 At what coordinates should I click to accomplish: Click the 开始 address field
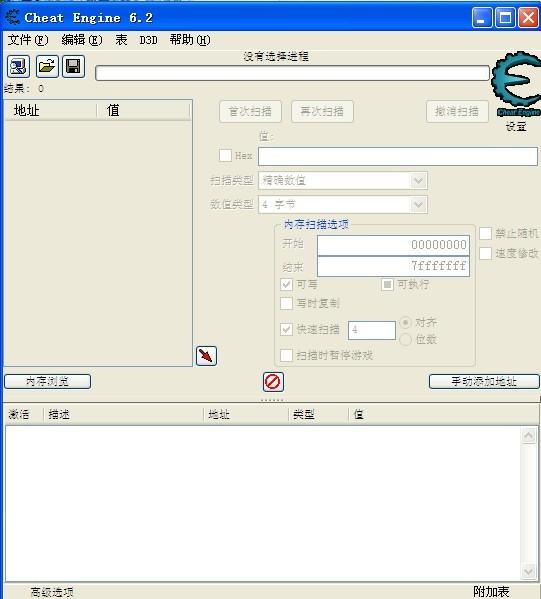[393, 245]
